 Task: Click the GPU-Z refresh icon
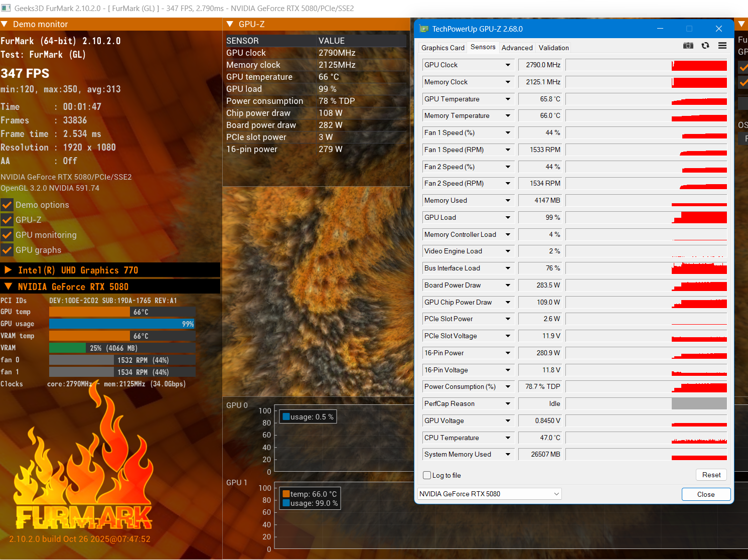pos(705,46)
